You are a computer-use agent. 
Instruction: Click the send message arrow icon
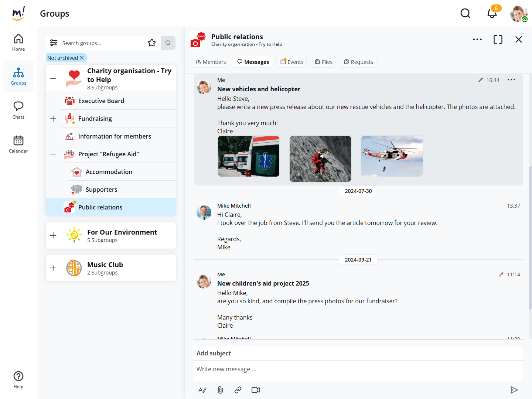(514, 390)
